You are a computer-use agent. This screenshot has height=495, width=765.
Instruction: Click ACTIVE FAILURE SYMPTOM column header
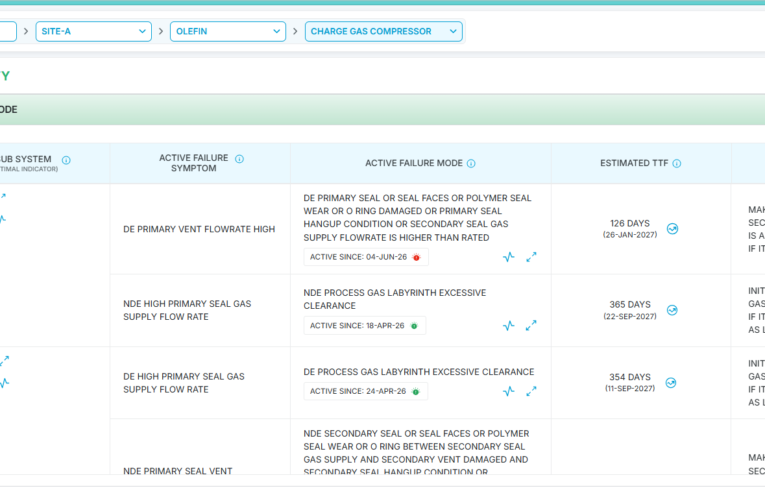(x=194, y=163)
